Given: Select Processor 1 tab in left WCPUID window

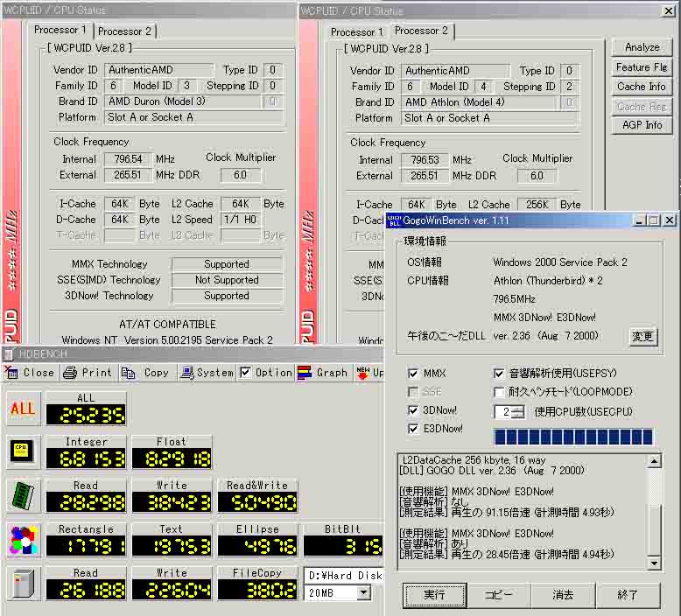Looking at the screenshot, I should [x=60, y=30].
